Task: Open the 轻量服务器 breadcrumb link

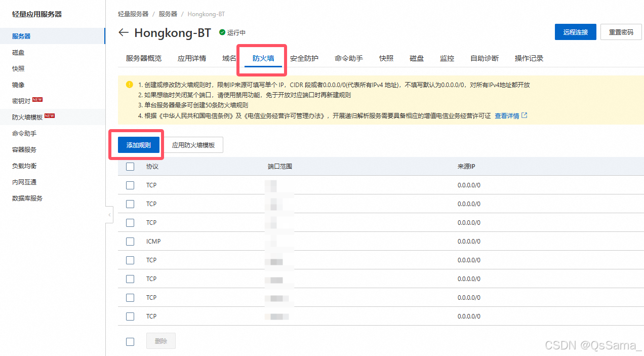Action: (x=133, y=14)
